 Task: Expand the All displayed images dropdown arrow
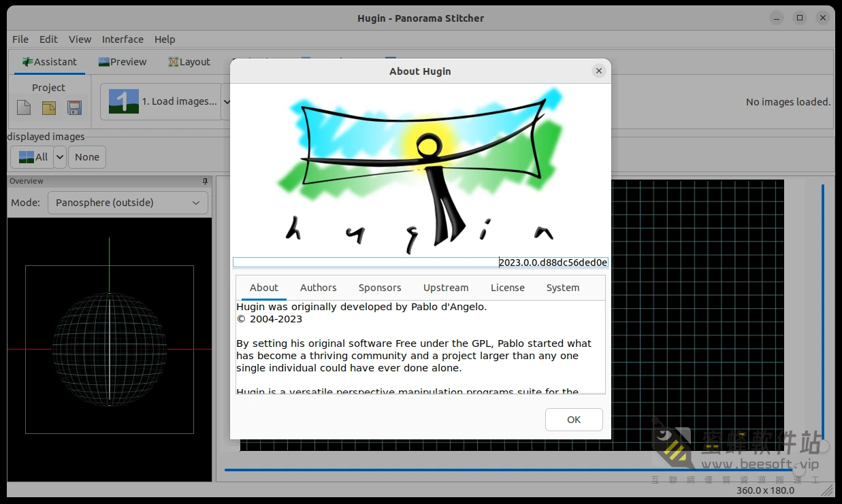point(60,157)
